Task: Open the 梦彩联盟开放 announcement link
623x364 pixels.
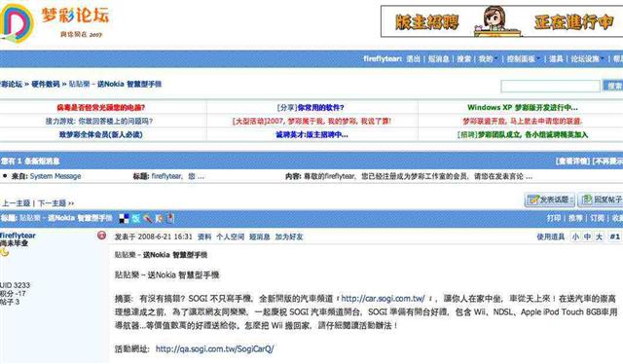Action: (522, 121)
